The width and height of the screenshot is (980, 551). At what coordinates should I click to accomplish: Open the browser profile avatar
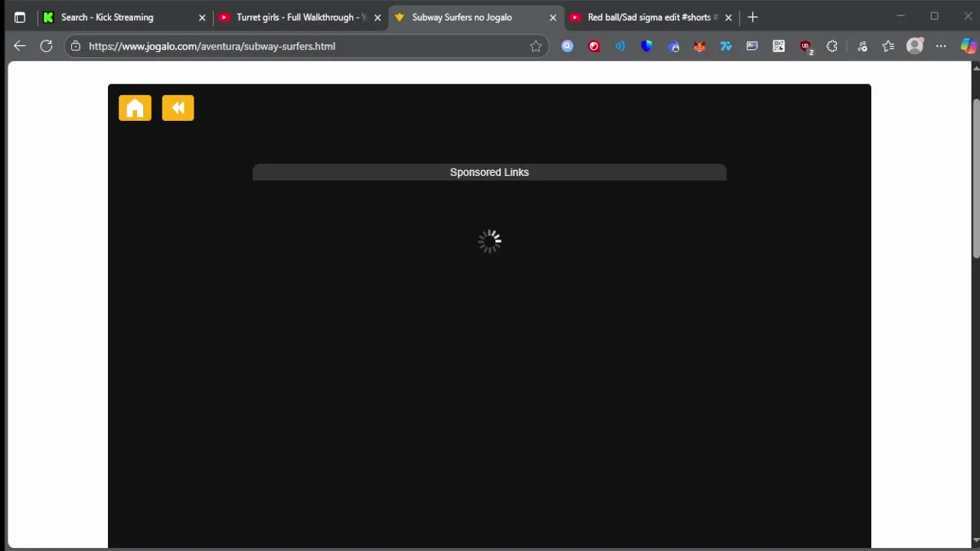click(x=915, y=46)
